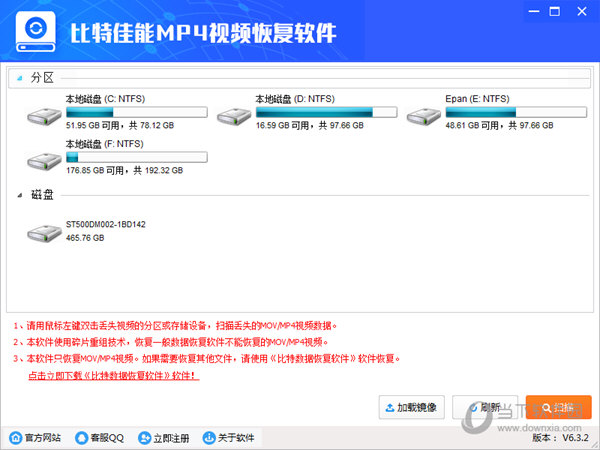Collapse the 分区 section
The width and height of the screenshot is (600, 450).
[20, 78]
